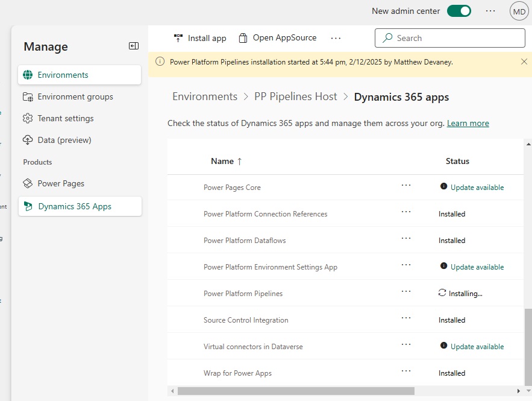The image size is (532, 401).
Task: Go to Environments breadcrumb
Action: (205, 96)
